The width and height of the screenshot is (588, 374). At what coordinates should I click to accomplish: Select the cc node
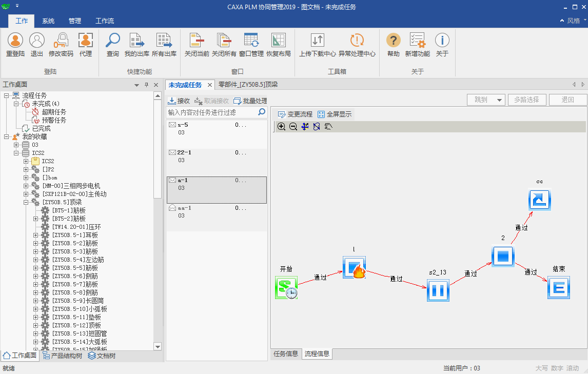[540, 200]
